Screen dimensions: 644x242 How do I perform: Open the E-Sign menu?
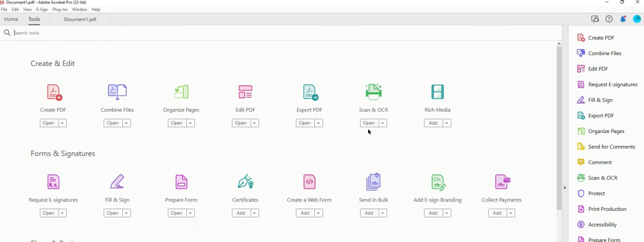click(x=42, y=9)
